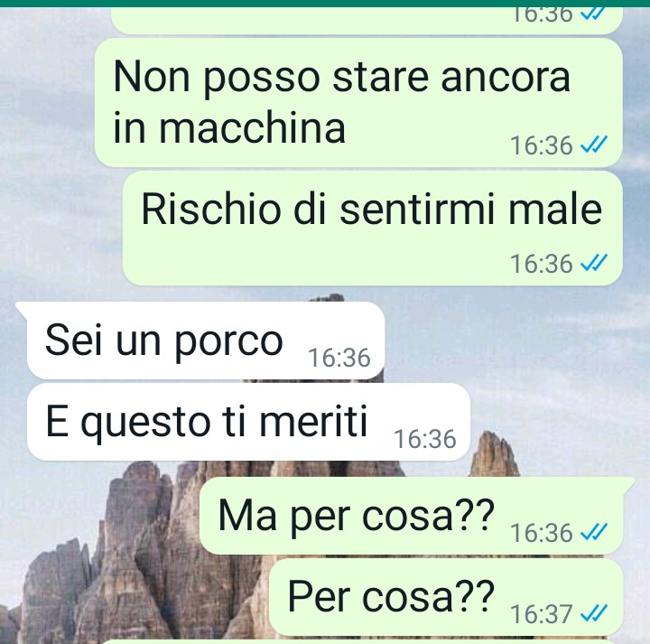
Task: Click blue ticks beside 'Ma per cosa??'
Action: tap(594, 532)
